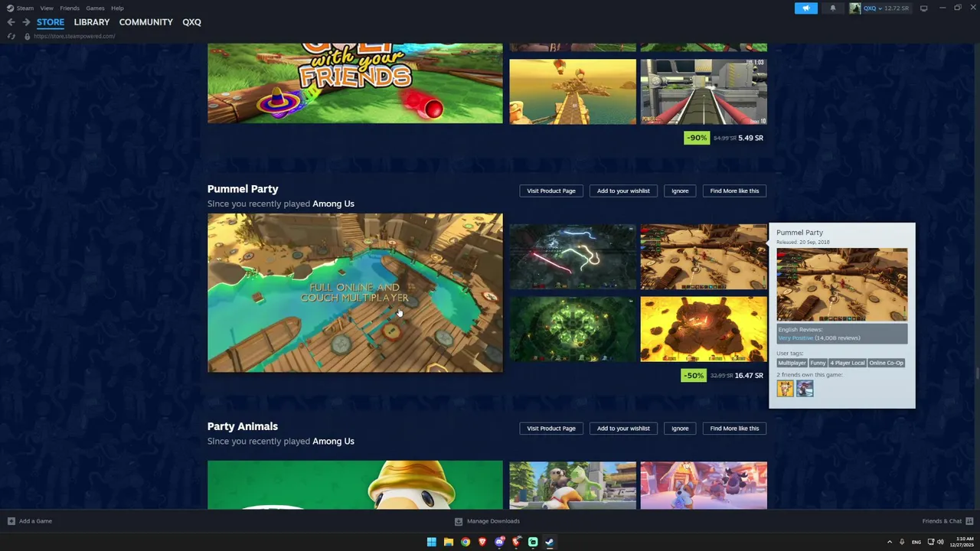Switch to the STORE tab
Screen dimensions: 980x551
click(x=51, y=22)
